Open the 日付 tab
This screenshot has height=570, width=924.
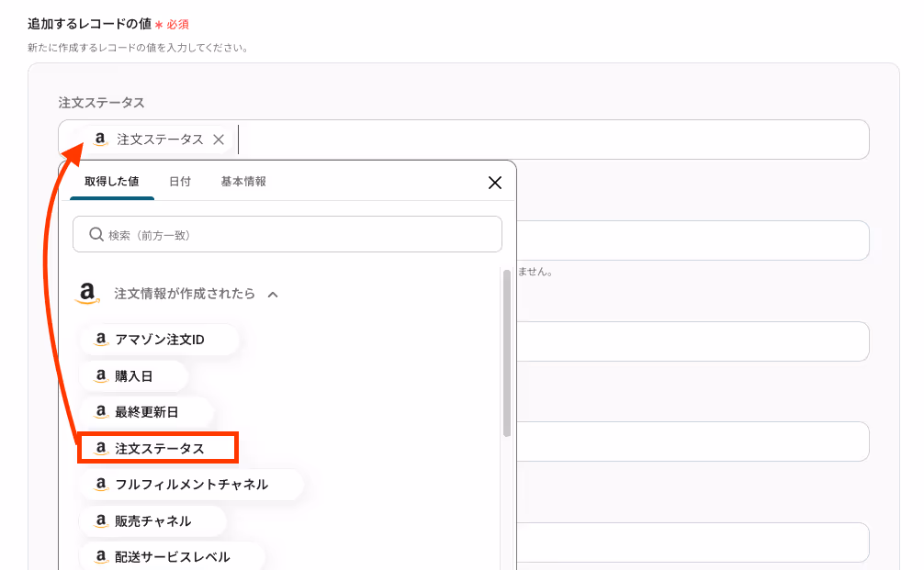(x=180, y=182)
